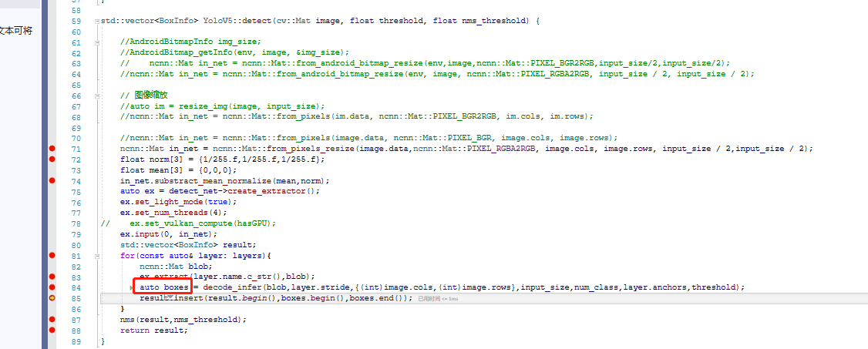Click "norm[3]" on line 72
This screenshot has width=868, height=349.
coord(162,159)
